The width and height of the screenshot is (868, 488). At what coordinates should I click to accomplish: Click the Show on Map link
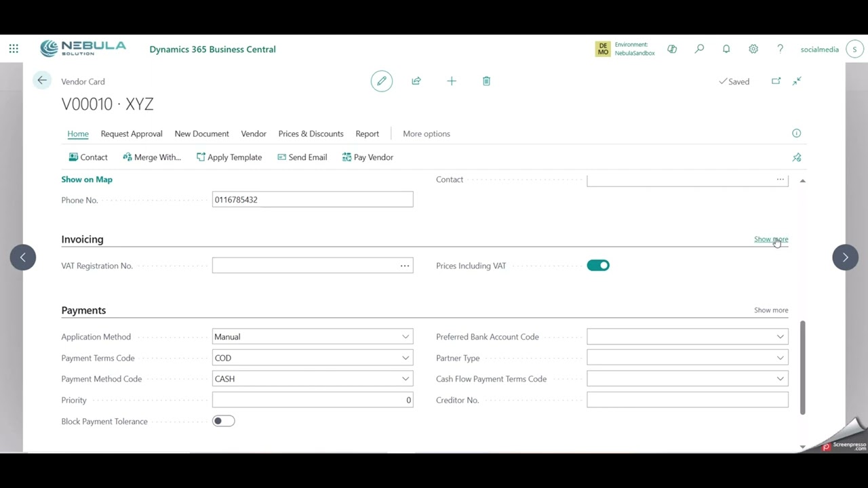click(x=87, y=180)
